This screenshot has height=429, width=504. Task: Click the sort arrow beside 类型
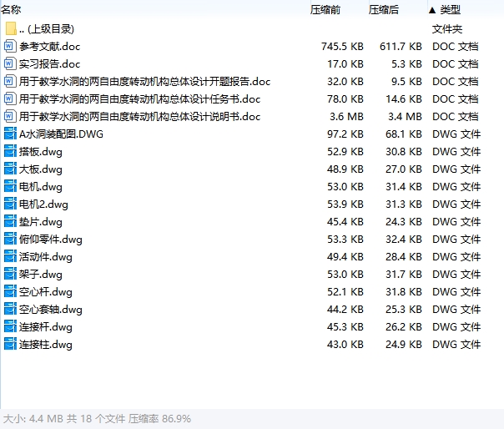(432, 10)
